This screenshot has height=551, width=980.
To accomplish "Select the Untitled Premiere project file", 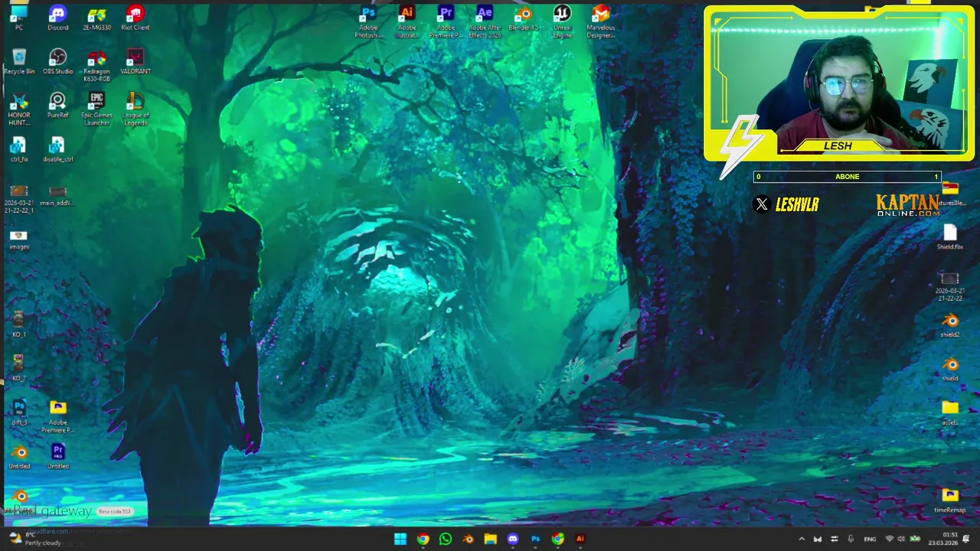I will click(57, 456).
